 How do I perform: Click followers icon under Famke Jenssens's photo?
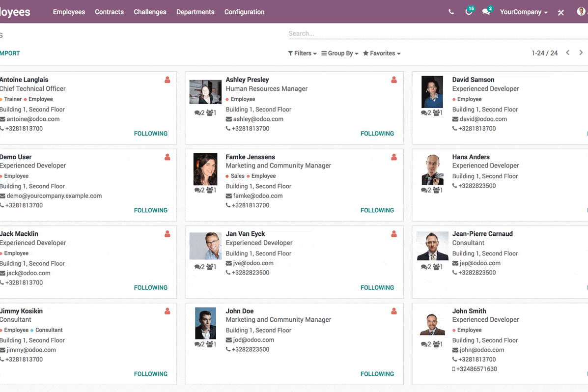(x=211, y=190)
